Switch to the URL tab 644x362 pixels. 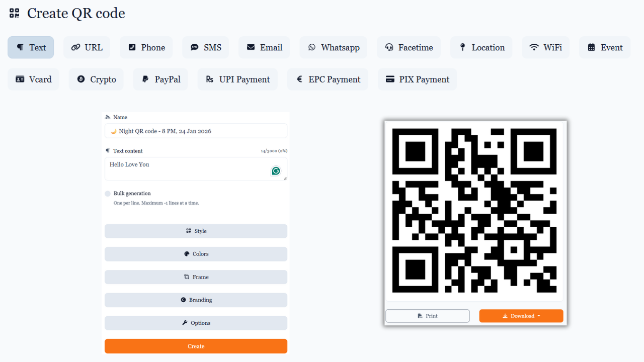87,47
